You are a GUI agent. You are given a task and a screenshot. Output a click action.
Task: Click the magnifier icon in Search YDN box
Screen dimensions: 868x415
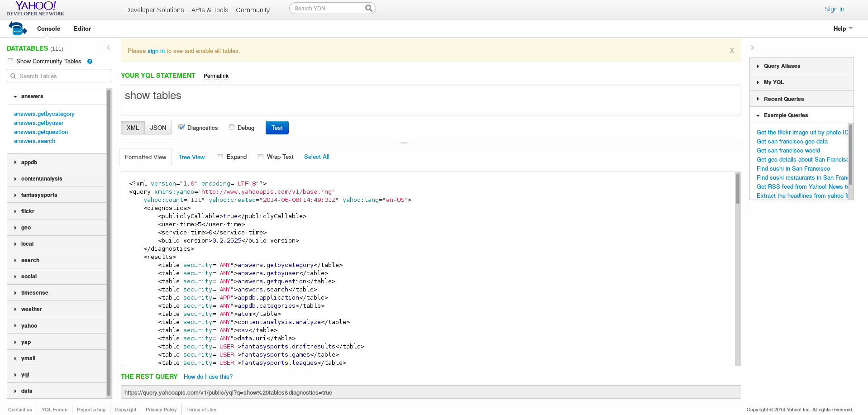(x=368, y=8)
